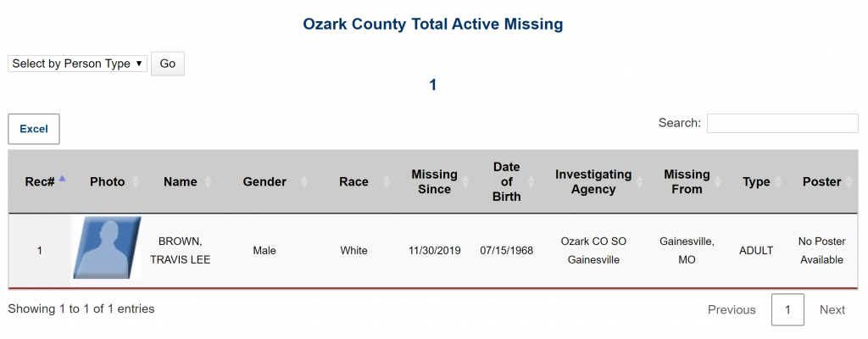This screenshot has width=868, height=339.
Task: Select page 1 in pagination
Action: click(787, 310)
